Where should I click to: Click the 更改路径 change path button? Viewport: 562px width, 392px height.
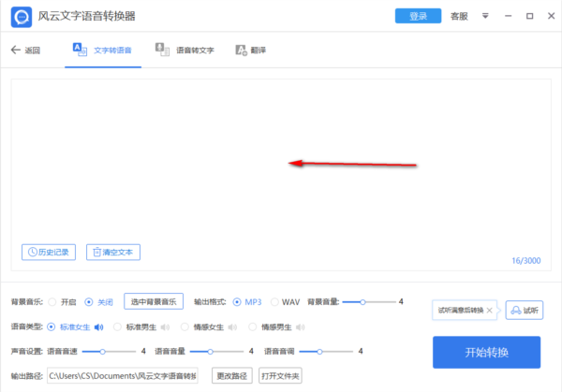(x=231, y=376)
